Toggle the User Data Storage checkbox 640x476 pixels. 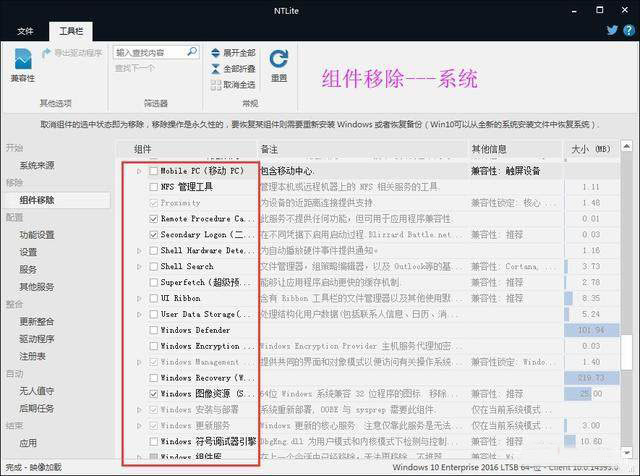pos(153,314)
